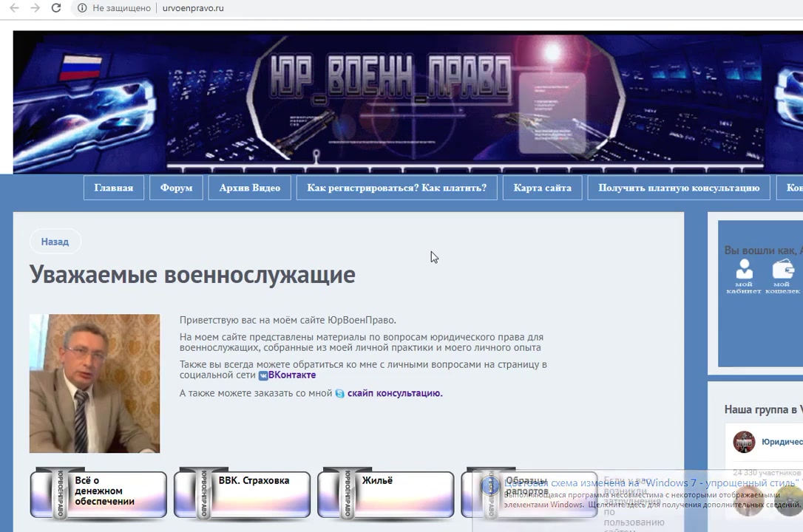Open 'Как регистрироваться? Как платить?' menu
Viewport: 803px width, 532px height.
pos(397,188)
